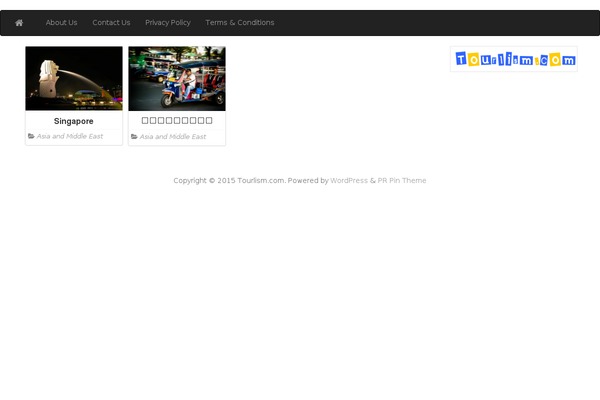Follow the PR Pin Theme footer link

pyautogui.click(x=402, y=180)
